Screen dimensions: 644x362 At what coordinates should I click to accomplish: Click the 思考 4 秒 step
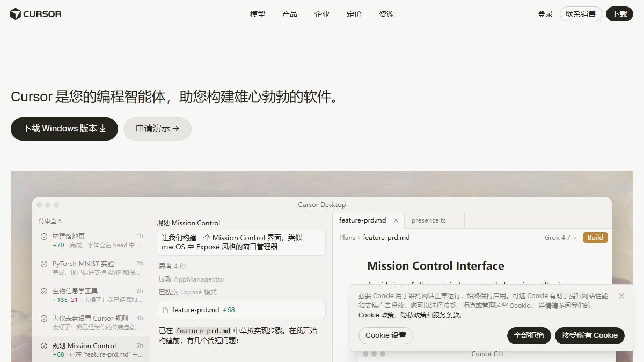coord(172,267)
